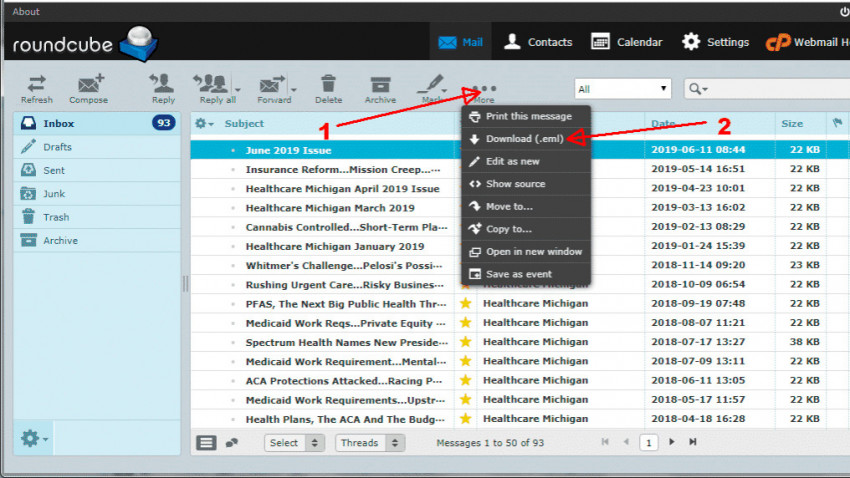The image size is (850, 478).
Task: Open Healthcare Michigan March 2019 message
Action: pyautogui.click(x=330, y=208)
